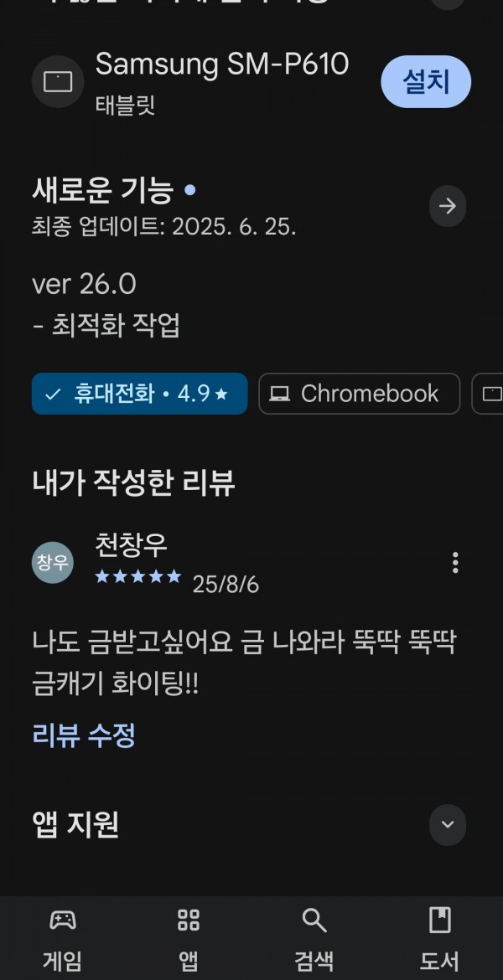Screen dimensions: 503x980
Task: Open the Games tab controller icon
Action: pos(63,920)
